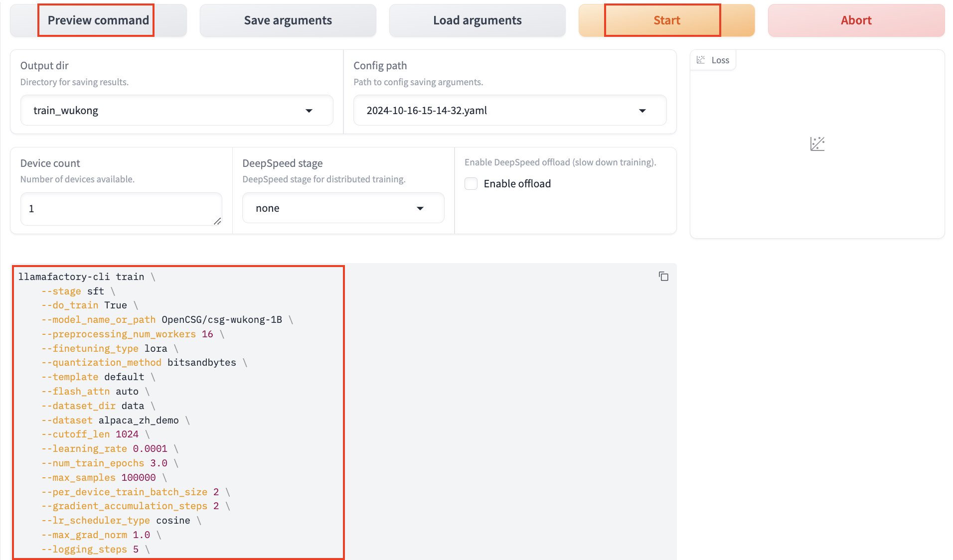953x560 pixels.
Task: Select the 2024-10-16-15-14-32.yaml config field
Action: click(498, 111)
